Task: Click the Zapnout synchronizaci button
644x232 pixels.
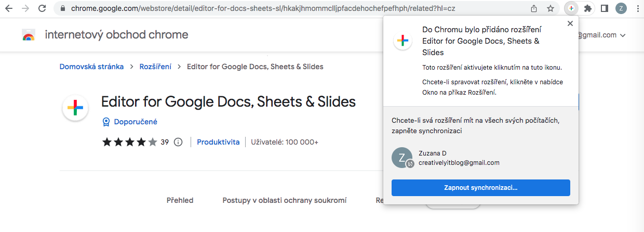Action: point(481,188)
